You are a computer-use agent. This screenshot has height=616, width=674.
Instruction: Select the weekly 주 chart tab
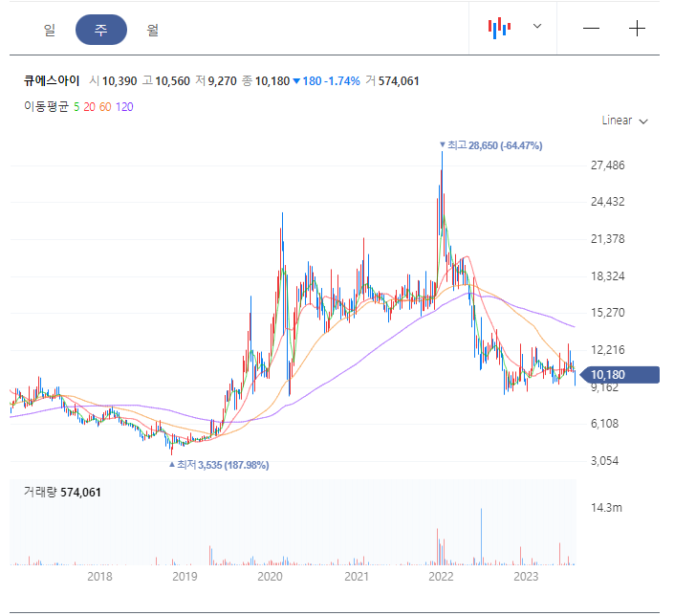point(101,30)
